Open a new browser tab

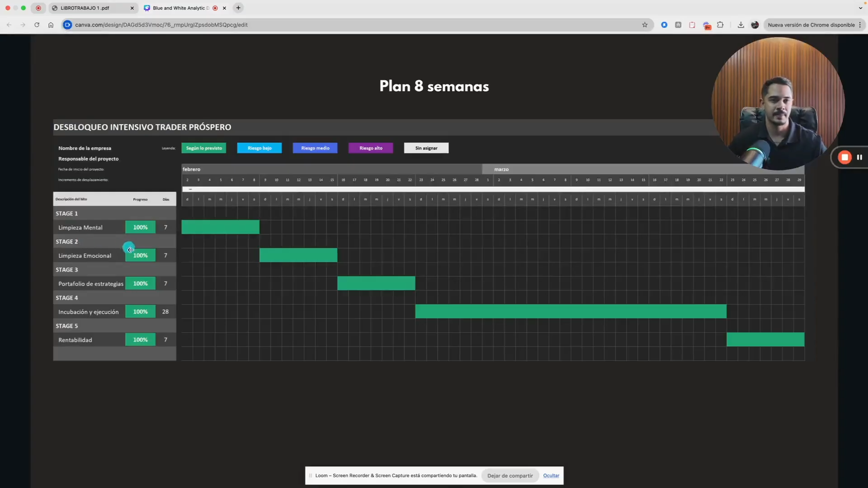pos(238,8)
